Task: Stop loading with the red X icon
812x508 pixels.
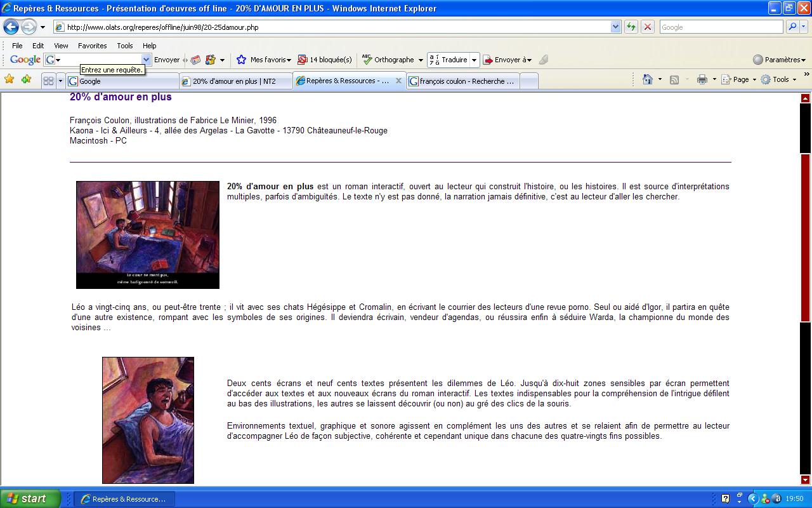Action: click(x=647, y=27)
